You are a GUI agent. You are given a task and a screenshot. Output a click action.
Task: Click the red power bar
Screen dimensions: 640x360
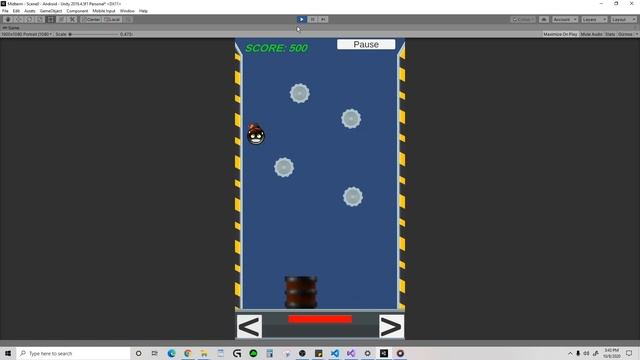pyautogui.click(x=320, y=319)
